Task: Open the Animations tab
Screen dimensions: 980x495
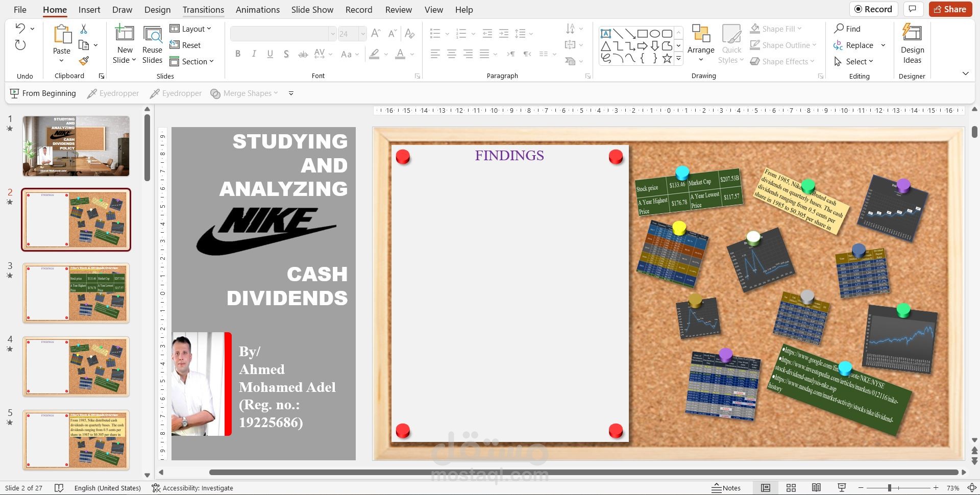Action: pos(258,10)
